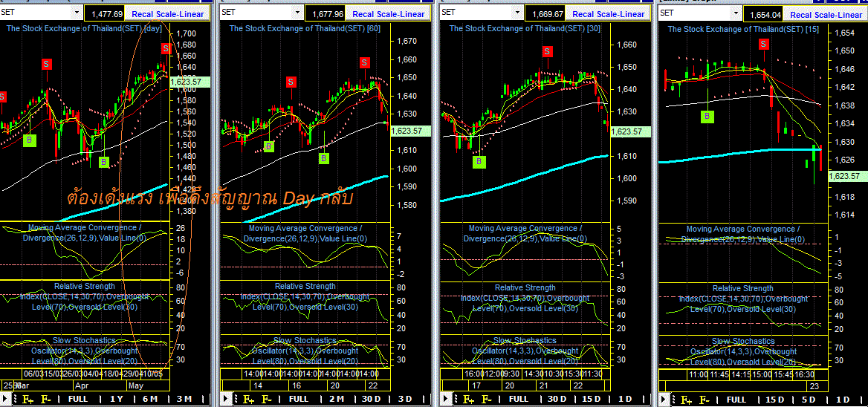Click F- decrease icon in daily chart
868x407 pixels.
coord(45,400)
